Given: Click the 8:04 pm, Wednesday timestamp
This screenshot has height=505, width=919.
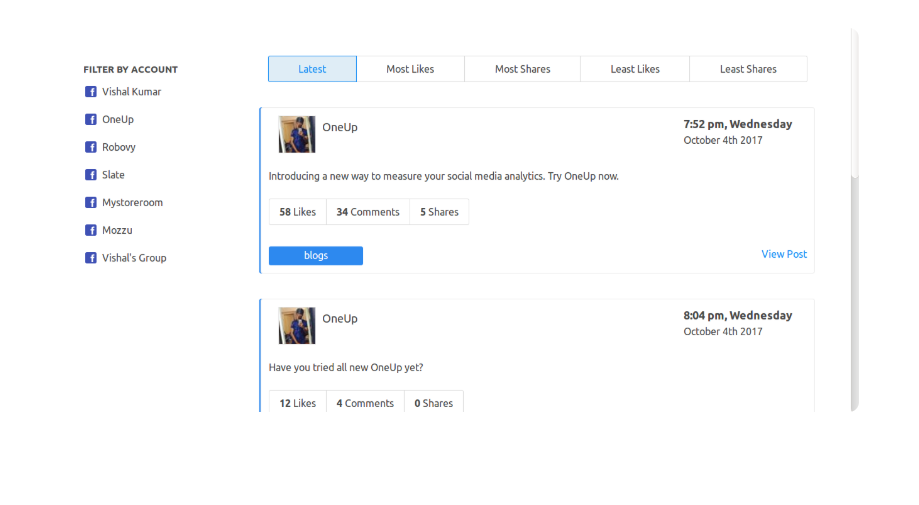Looking at the screenshot, I should 737,316.
